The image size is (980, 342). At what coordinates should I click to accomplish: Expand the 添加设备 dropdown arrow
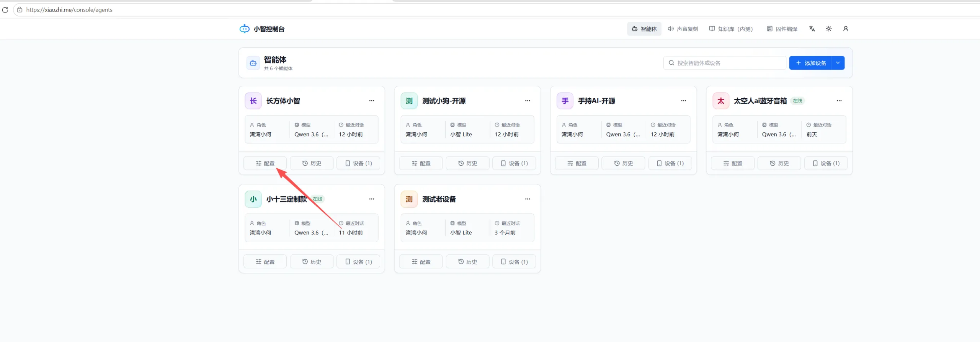pyautogui.click(x=838, y=63)
